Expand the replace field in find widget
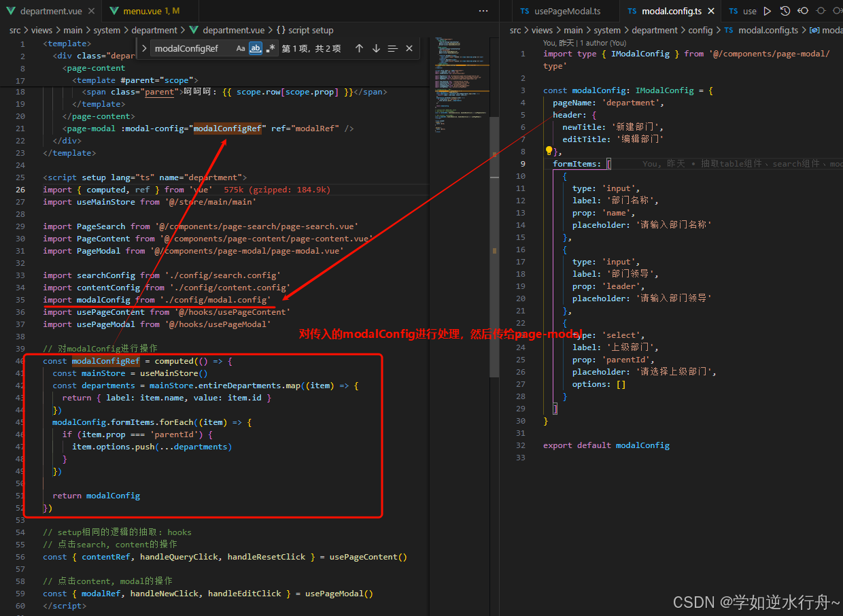This screenshot has height=616, width=843. click(x=144, y=48)
